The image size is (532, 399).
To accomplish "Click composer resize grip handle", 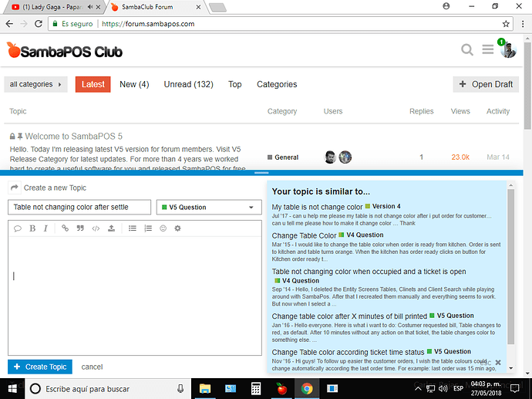I will click(x=261, y=173).
